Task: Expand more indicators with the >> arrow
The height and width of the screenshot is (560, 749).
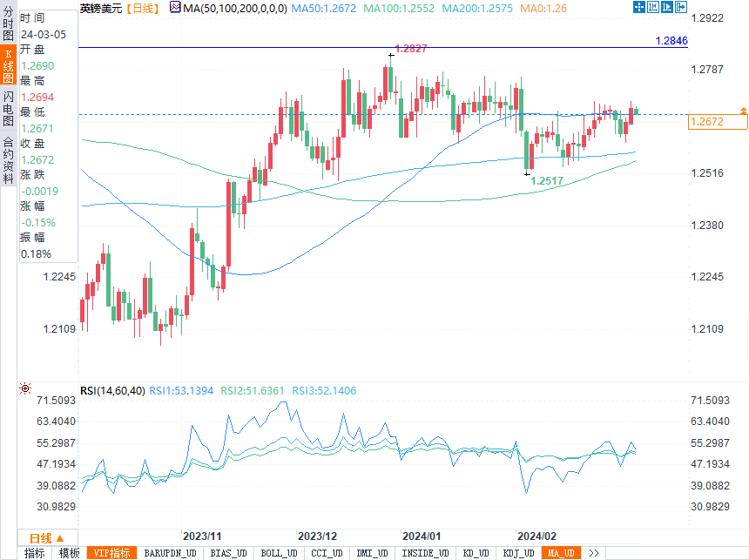Action: coord(594,553)
